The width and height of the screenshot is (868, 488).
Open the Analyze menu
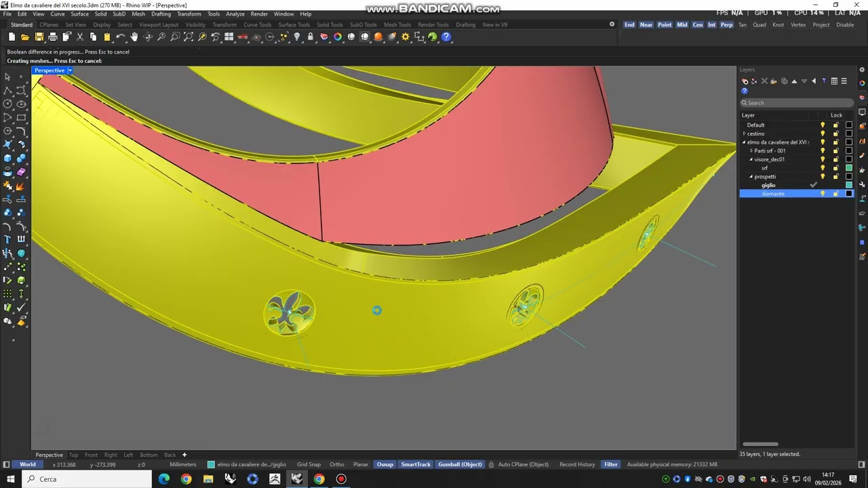click(x=235, y=14)
